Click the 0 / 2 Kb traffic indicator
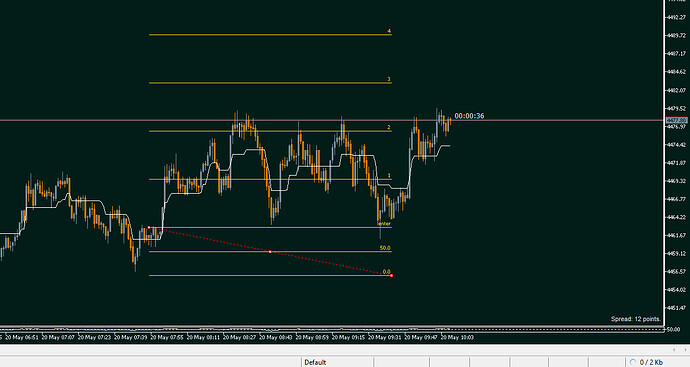This screenshot has width=690, height=367. pos(651,363)
